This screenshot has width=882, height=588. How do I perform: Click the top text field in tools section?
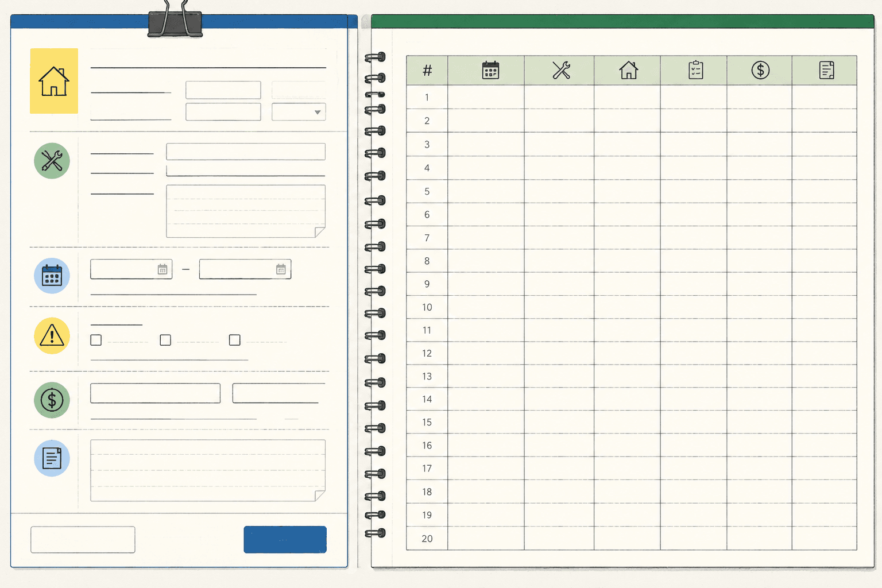[x=246, y=152]
